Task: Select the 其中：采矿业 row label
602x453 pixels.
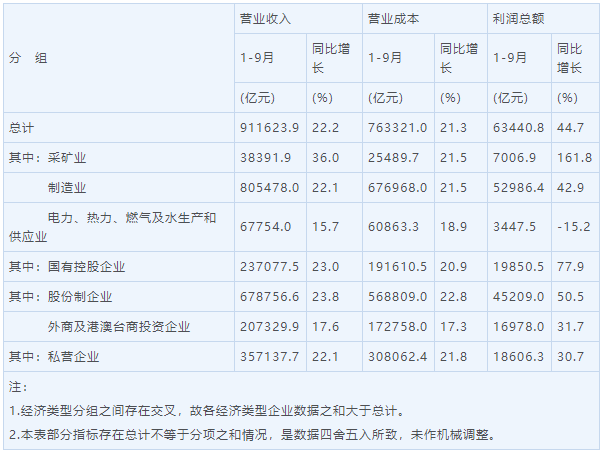Action: click(48, 157)
